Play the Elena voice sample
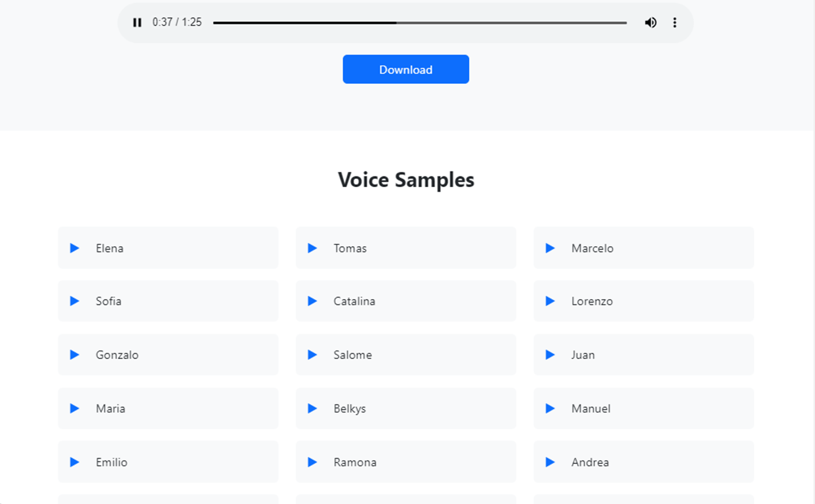This screenshot has width=815, height=504. tap(75, 248)
